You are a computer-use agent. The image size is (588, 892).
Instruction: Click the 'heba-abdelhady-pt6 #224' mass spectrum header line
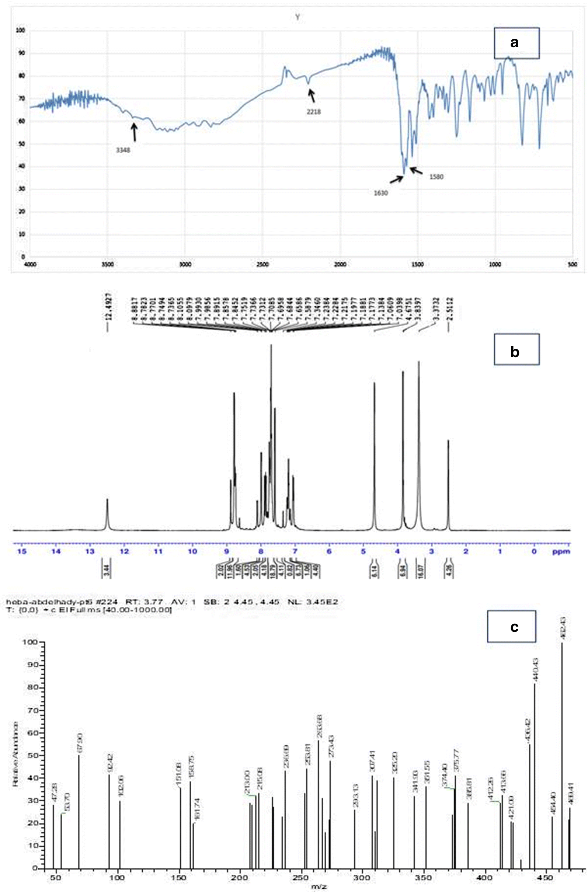pyautogui.click(x=173, y=602)
